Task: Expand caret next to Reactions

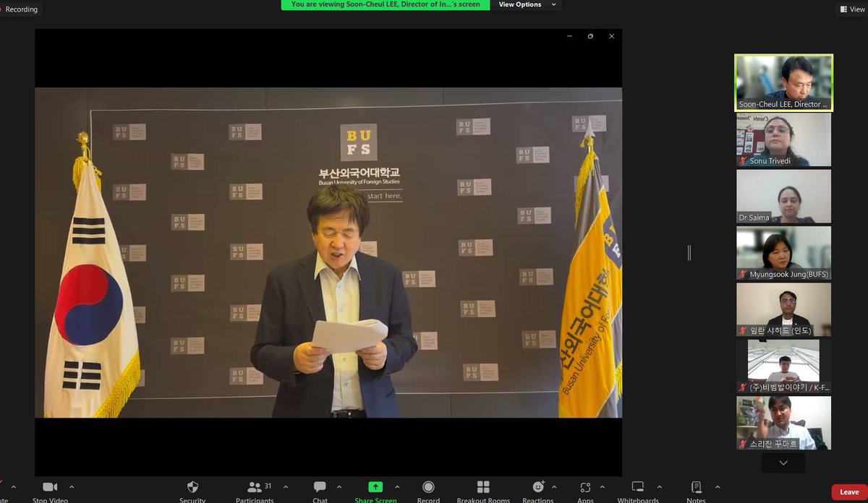Action: 555,486
